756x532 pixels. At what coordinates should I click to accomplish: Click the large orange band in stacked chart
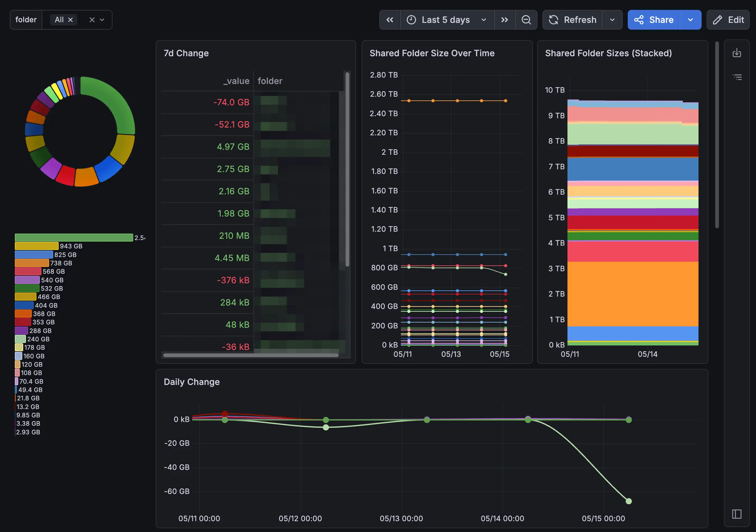[633, 294]
